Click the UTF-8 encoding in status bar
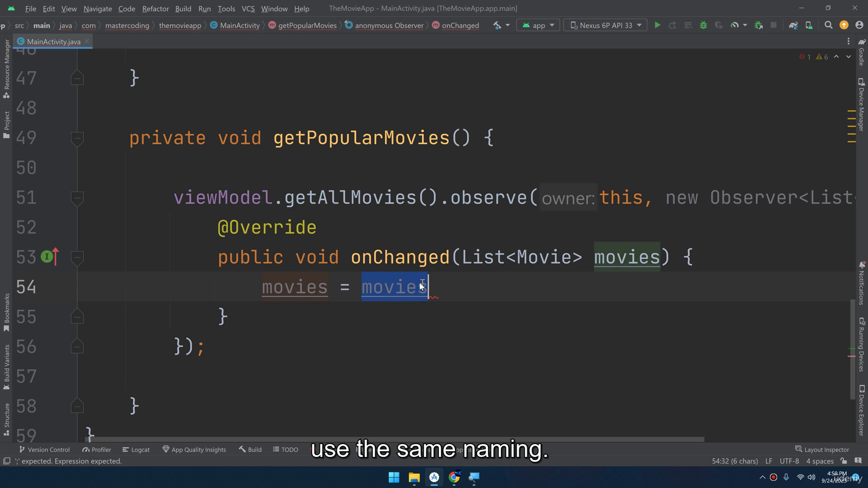 point(789,461)
